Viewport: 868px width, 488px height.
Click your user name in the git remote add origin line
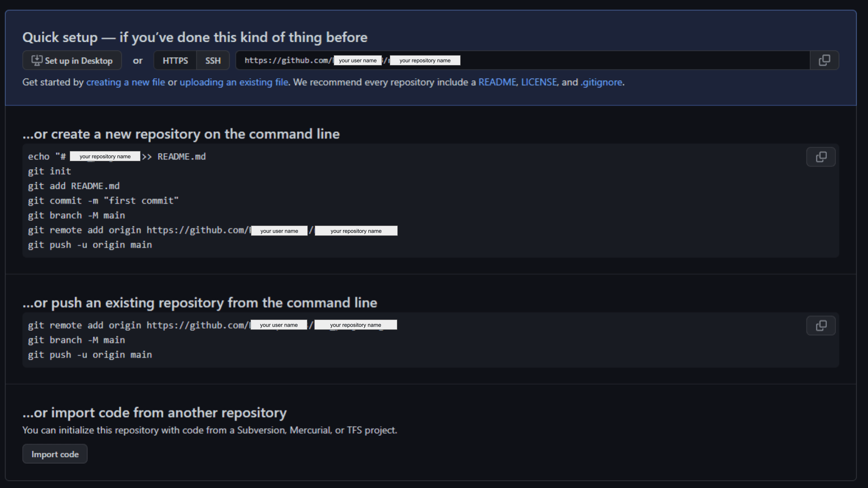(279, 230)
